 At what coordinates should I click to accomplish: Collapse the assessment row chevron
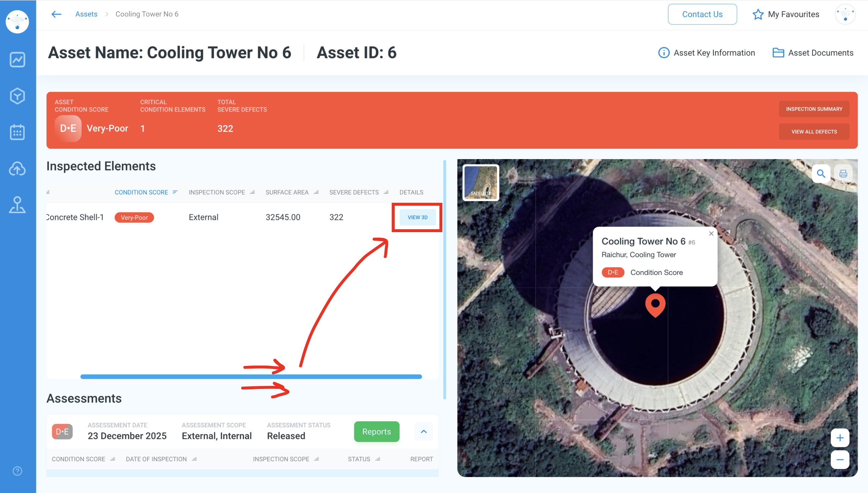click(x=424, y=432)
